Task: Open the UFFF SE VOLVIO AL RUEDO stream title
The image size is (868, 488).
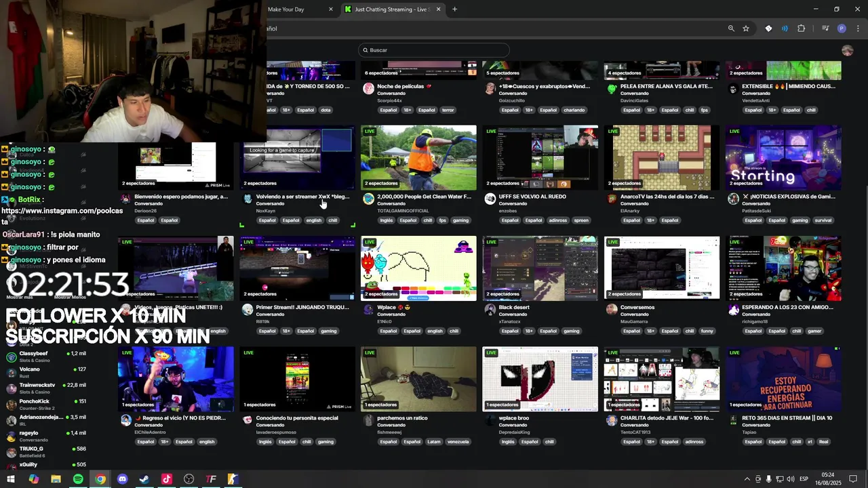Action: pos(532,197)
